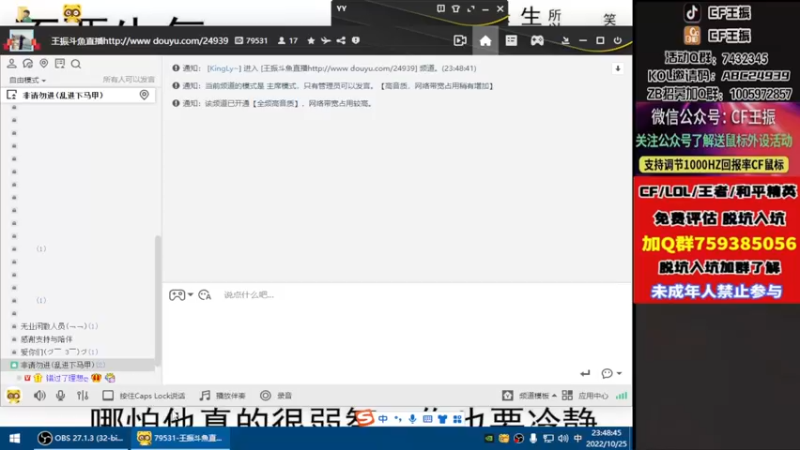Click the online member count 17 icon
This screenshot has width=800, height=450.
[x=288, y=40]
